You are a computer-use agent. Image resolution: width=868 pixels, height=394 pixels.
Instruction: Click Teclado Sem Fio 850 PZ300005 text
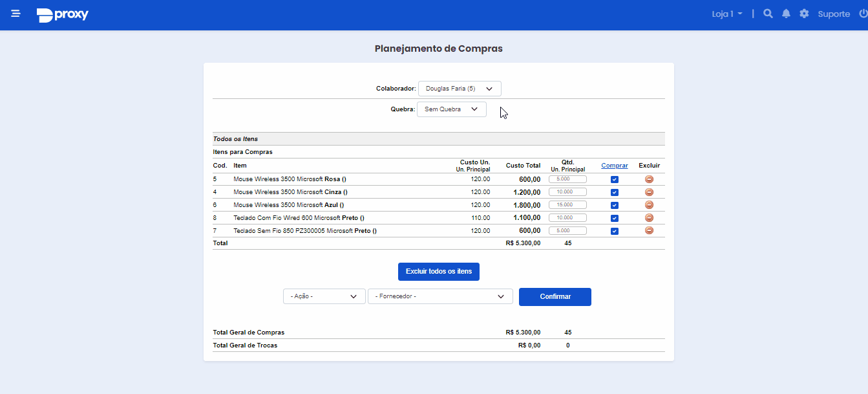click(305, 231)
